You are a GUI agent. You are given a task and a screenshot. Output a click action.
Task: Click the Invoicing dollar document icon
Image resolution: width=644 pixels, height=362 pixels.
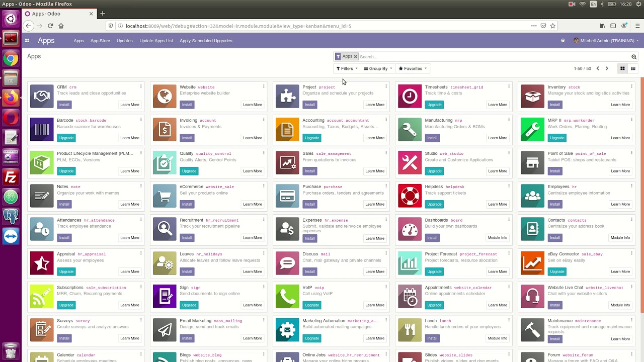point(165,129)
